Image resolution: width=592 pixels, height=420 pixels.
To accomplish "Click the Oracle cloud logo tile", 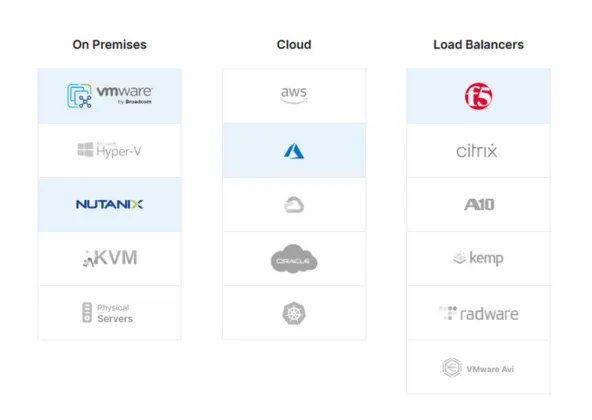I will coord(294,258).
